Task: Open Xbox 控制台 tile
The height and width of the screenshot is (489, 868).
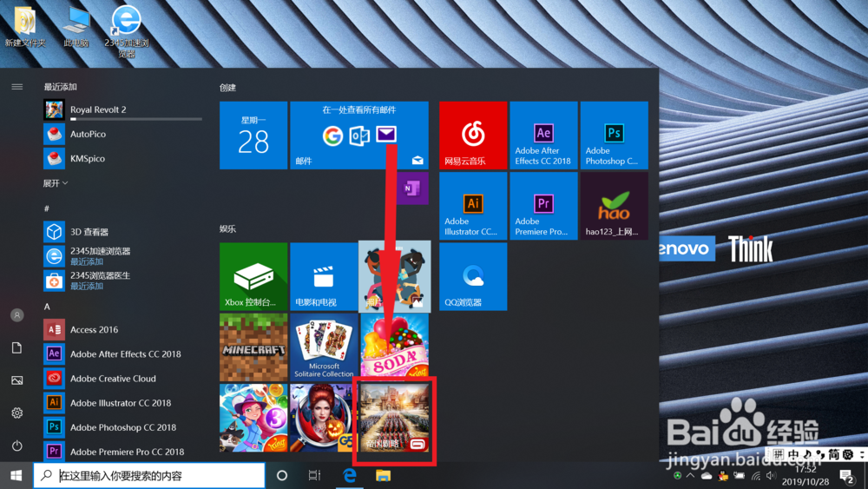Action: pos(253,276)
